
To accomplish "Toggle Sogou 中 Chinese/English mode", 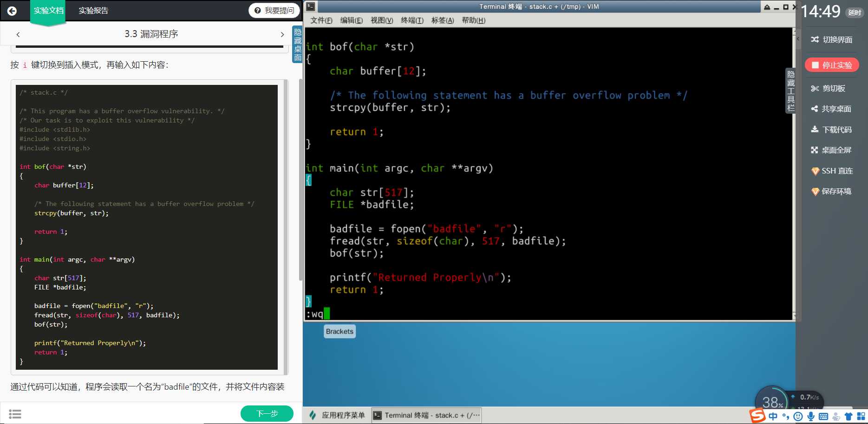I will 773,417.
